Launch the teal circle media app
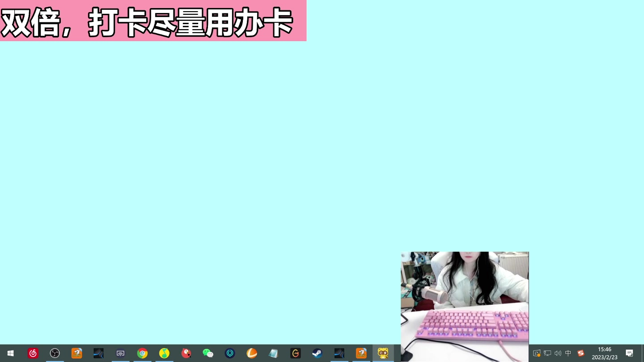Screen dimensions: 644x362 [230, 353]
